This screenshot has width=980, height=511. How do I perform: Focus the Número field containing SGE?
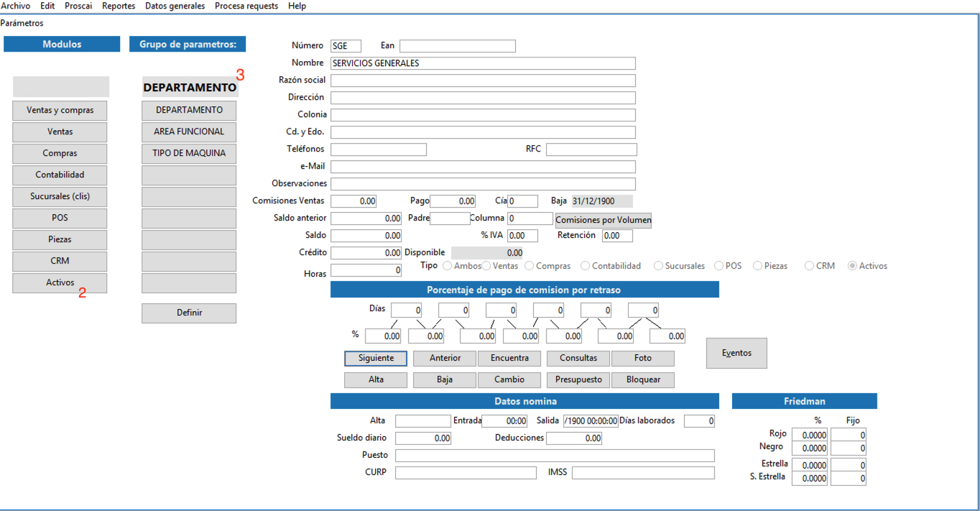(x=346, y=46)
